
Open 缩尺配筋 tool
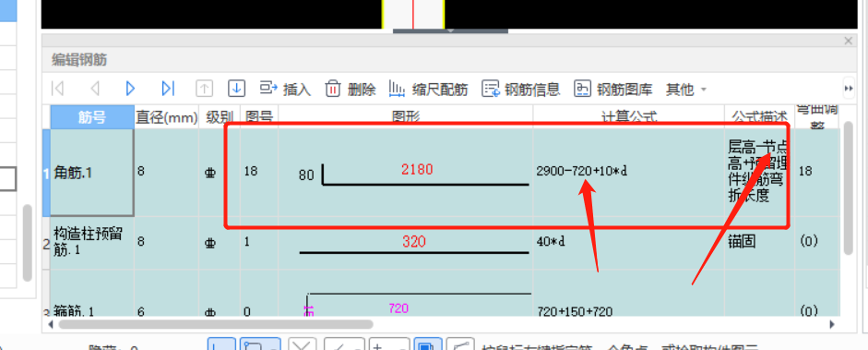(x=428, y=89)
